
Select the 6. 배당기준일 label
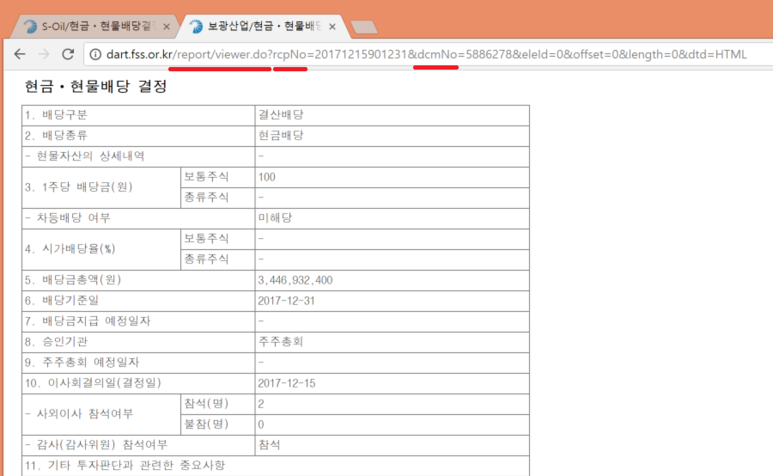coord(62,300)
